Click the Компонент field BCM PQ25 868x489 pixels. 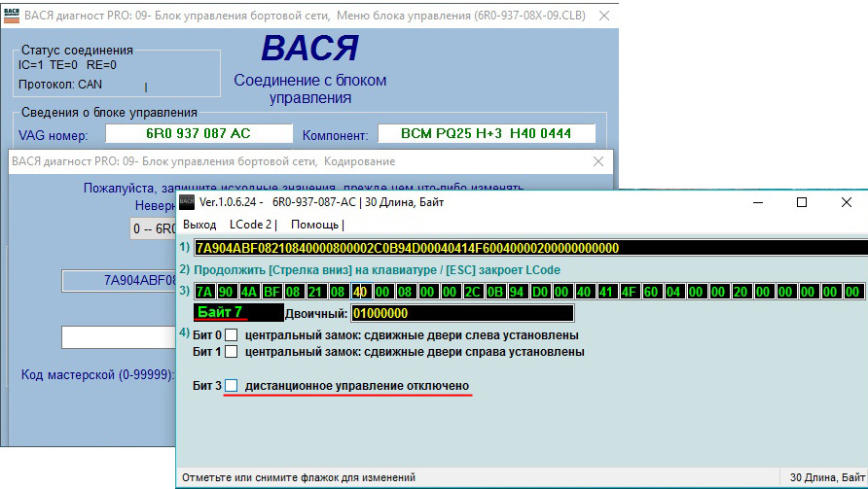487,133
